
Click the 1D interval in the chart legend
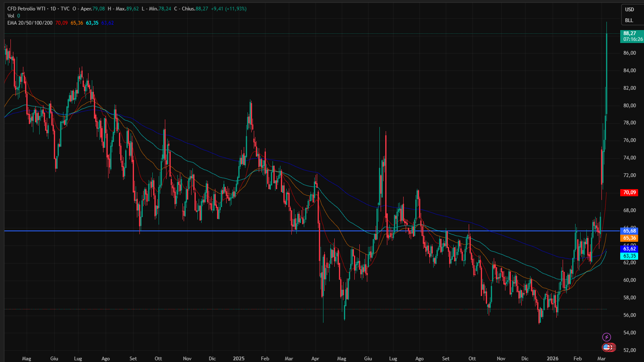(53, 9)
